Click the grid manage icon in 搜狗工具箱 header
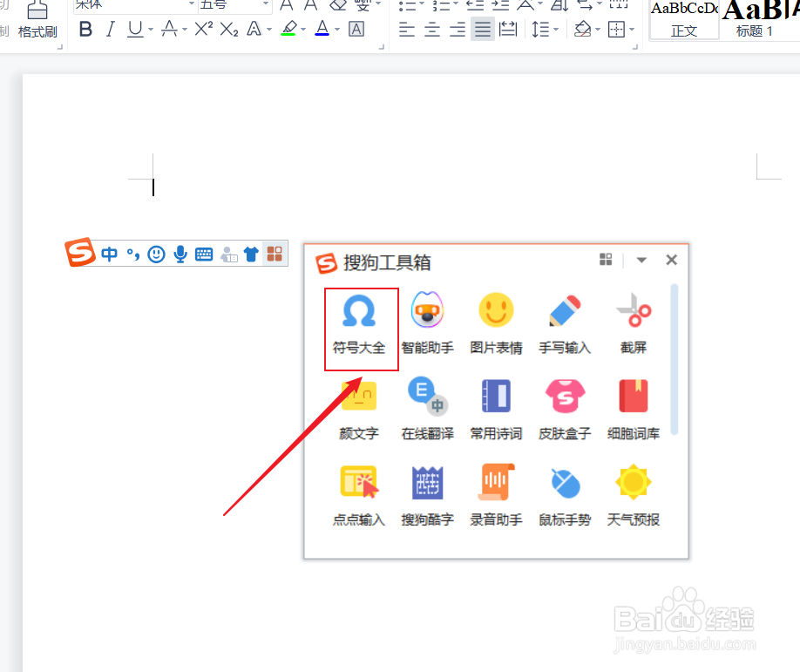 click(606, 259)
